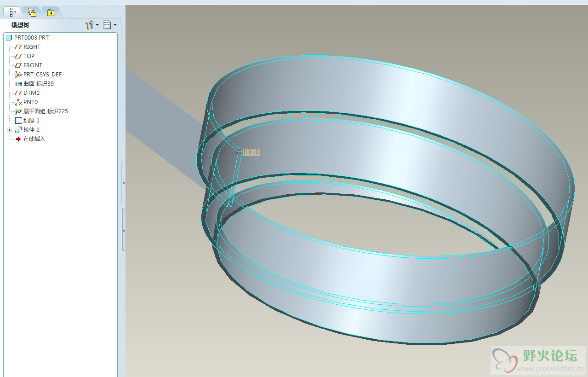Select 展平面组 标识225 feature in tree

pyautogui.click(x=41, y=111)
